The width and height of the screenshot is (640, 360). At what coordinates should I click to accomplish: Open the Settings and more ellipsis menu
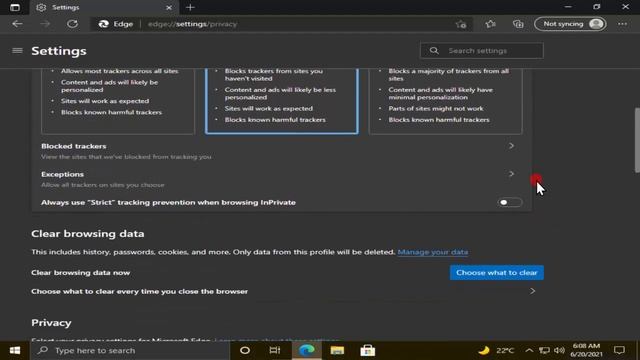pos(622,24)
